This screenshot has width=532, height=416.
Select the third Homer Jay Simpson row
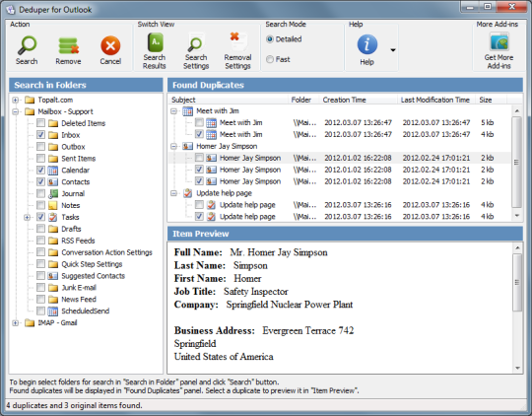click(339, 181)
